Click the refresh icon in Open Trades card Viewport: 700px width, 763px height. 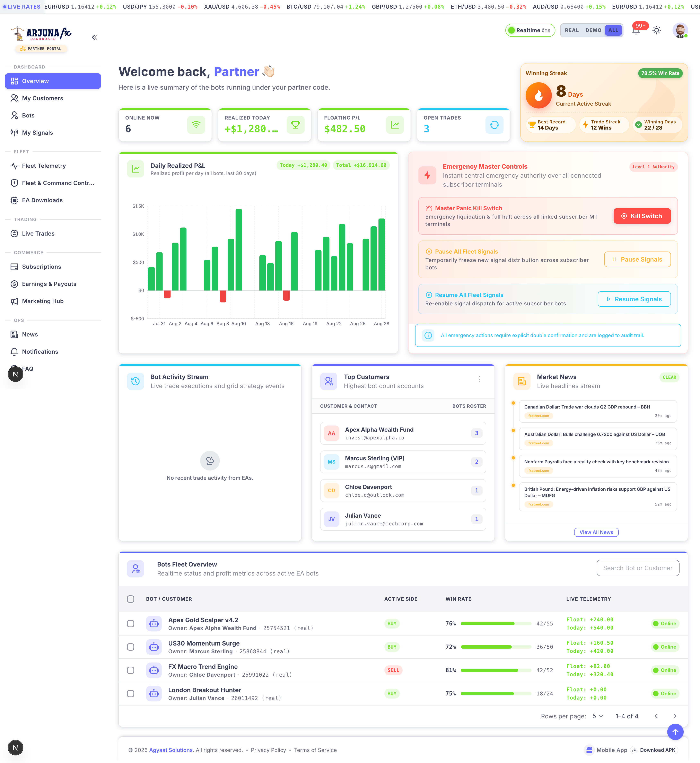point(494,125)
